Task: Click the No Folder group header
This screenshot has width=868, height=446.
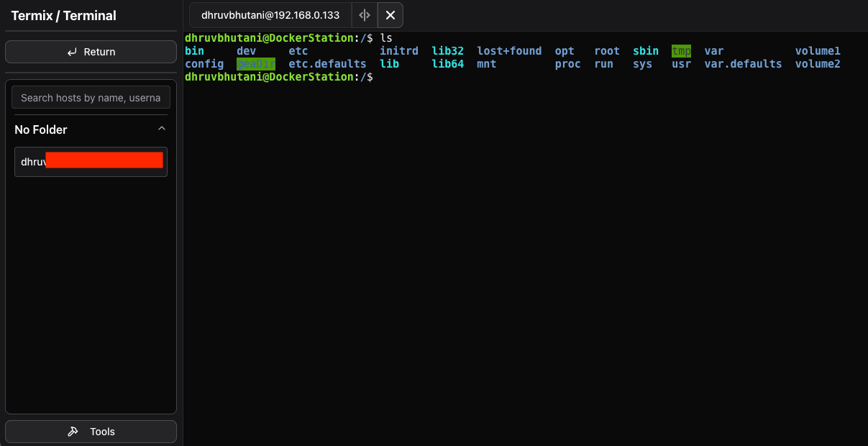Action: [x=41, y=129]
